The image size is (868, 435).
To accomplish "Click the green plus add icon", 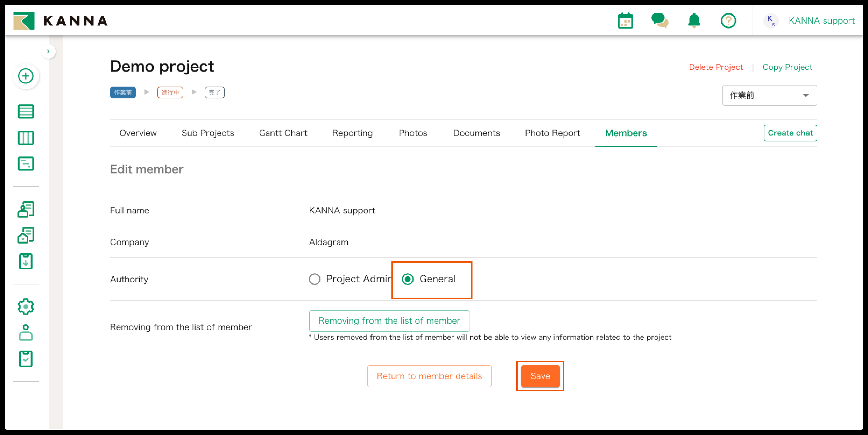I will click(26, 76).
